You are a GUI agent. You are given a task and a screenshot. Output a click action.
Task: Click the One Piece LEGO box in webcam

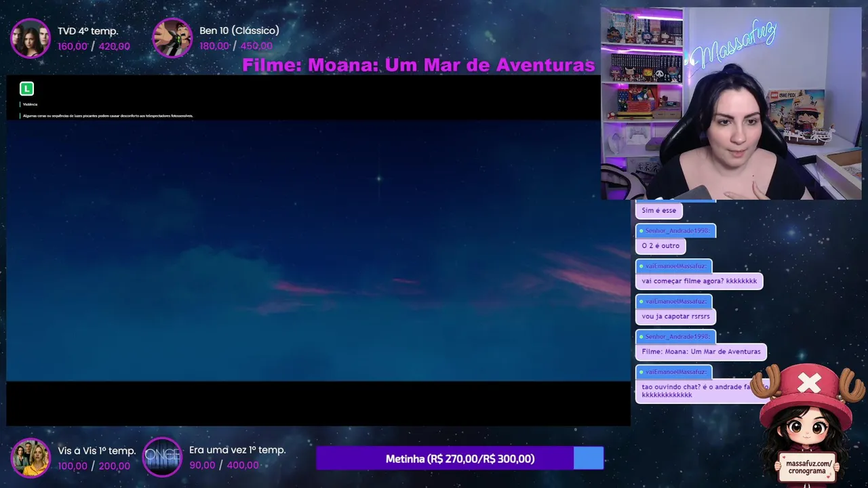click(x=796, y=111)
